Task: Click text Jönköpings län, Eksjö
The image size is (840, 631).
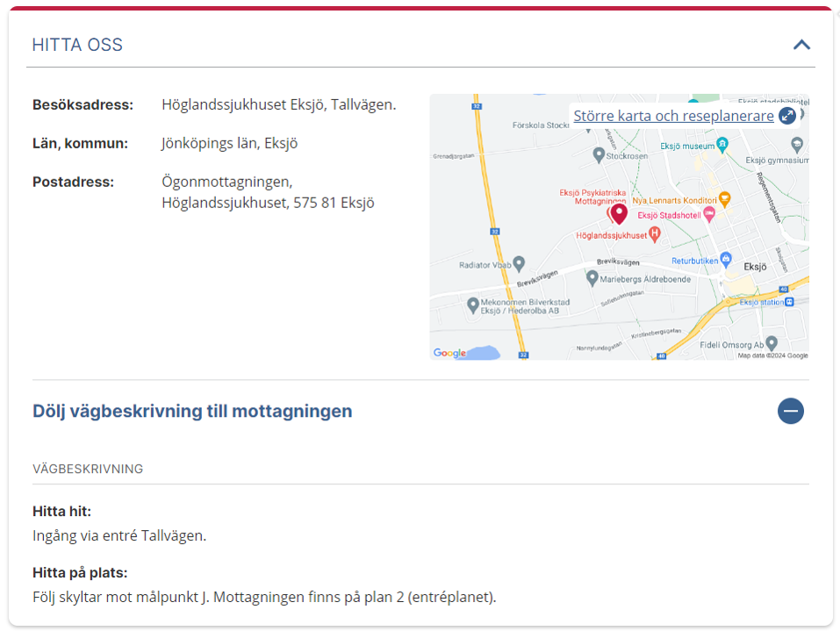Action: click(x=229, y=143)
